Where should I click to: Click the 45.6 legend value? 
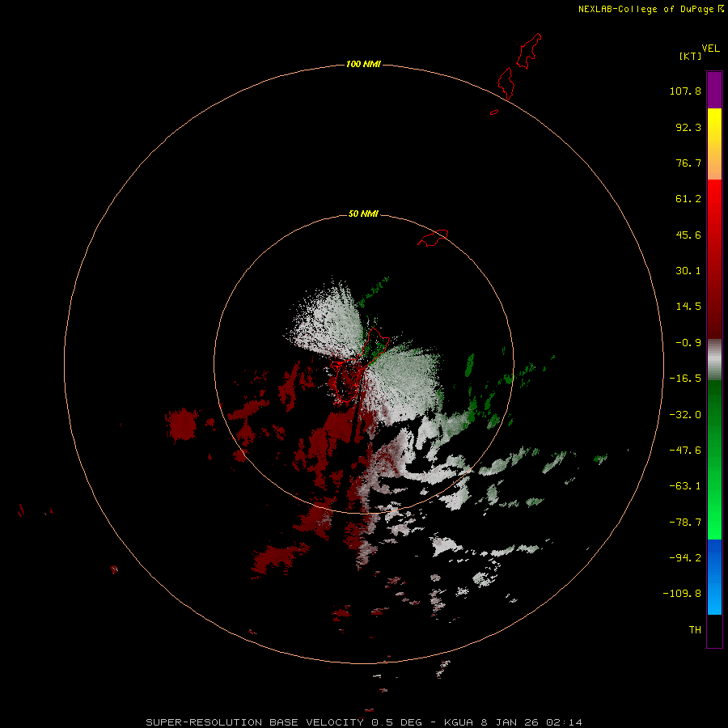click(688, 235)
